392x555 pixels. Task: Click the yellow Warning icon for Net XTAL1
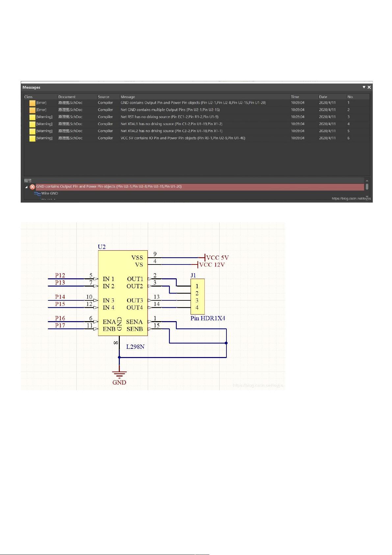32,124
